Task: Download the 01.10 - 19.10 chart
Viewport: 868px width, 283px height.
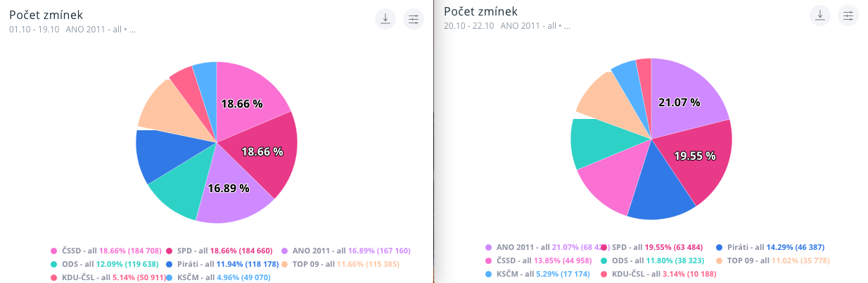Action: point(385,19)
